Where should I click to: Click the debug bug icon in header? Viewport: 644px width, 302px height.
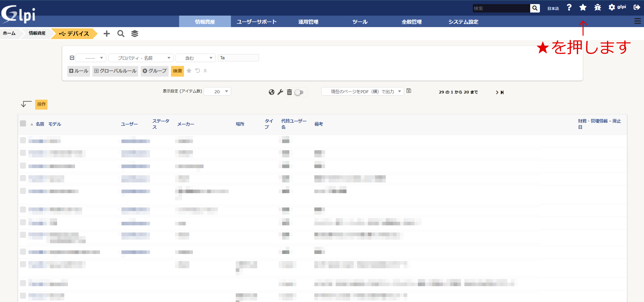click(598, 8)
